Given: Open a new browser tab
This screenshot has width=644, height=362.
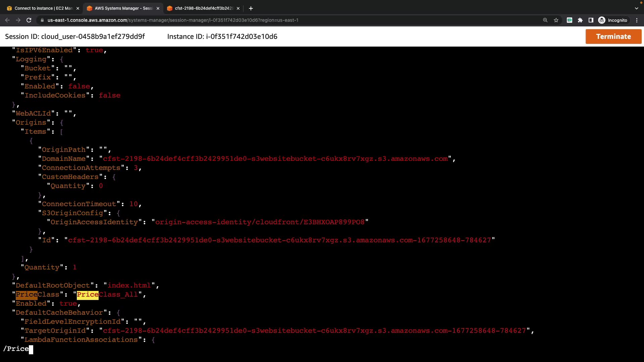Looking at the screenshot, I should coord(251,8).
